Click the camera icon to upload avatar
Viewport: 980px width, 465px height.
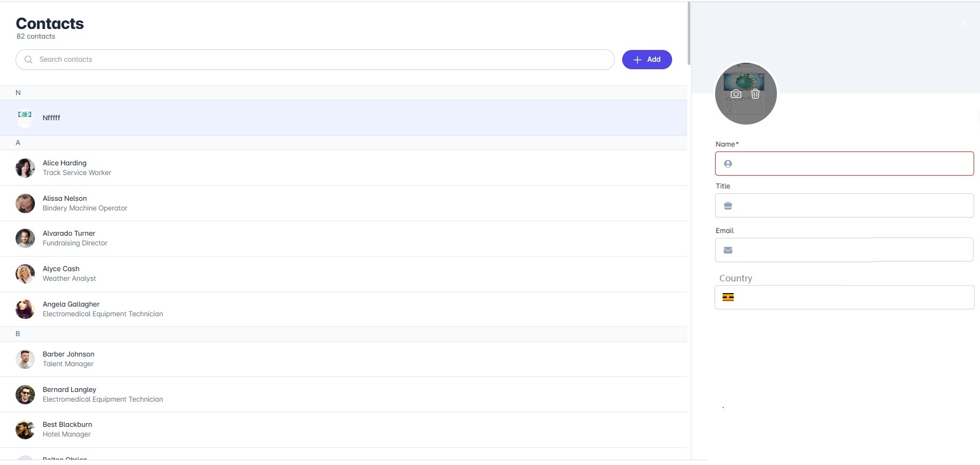pyautogui.click(x=736, y=94)
